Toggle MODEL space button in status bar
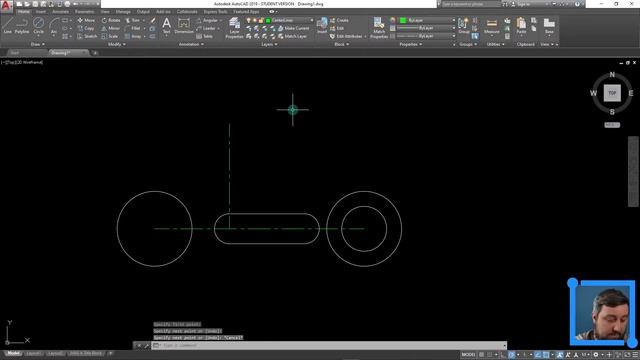640x360 pixels. 468,355
